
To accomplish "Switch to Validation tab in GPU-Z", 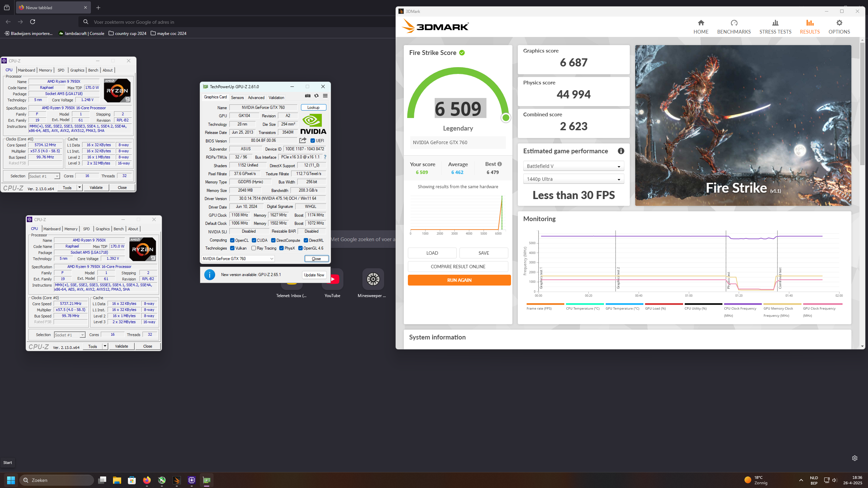I will point(276,98).
